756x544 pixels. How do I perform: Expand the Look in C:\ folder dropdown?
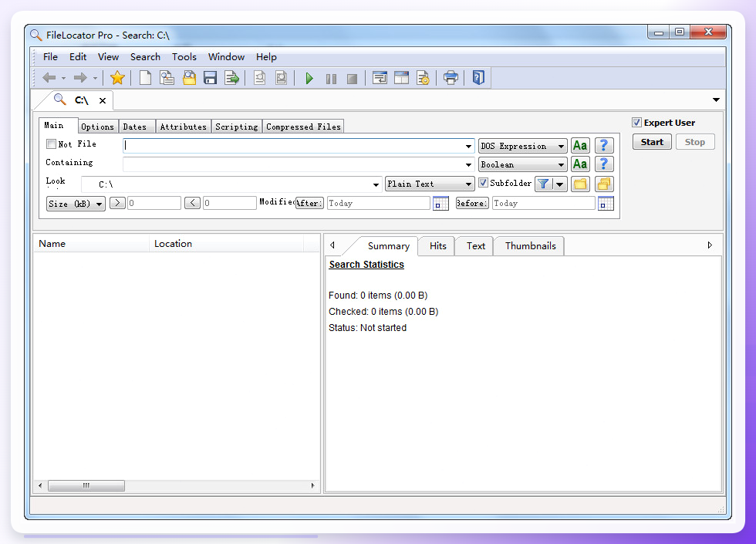click(376, 184)
